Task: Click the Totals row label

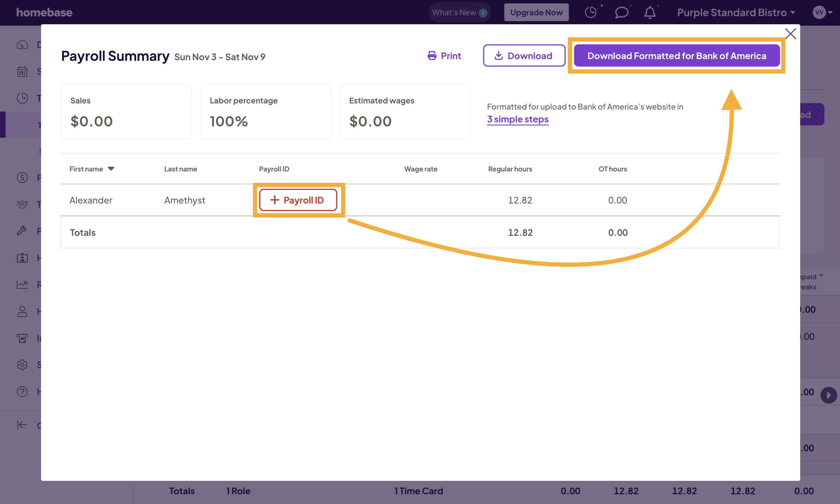Action: 83,232
